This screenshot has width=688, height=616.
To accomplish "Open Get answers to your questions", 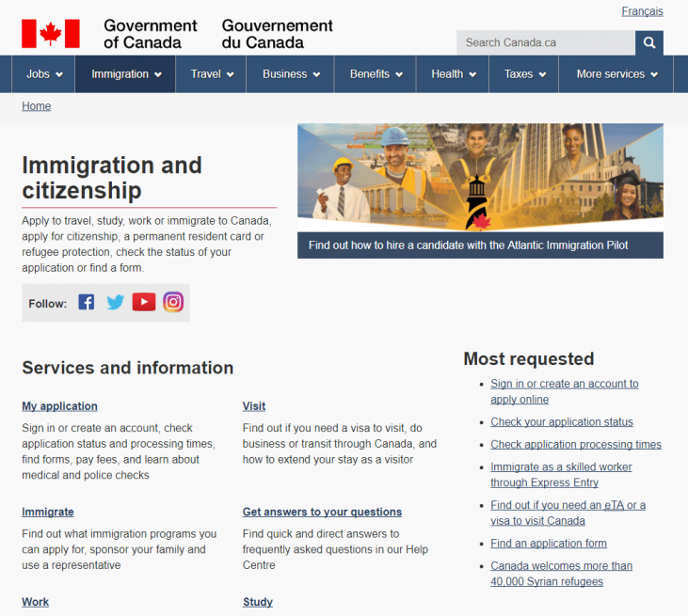I will coord(322,512).
